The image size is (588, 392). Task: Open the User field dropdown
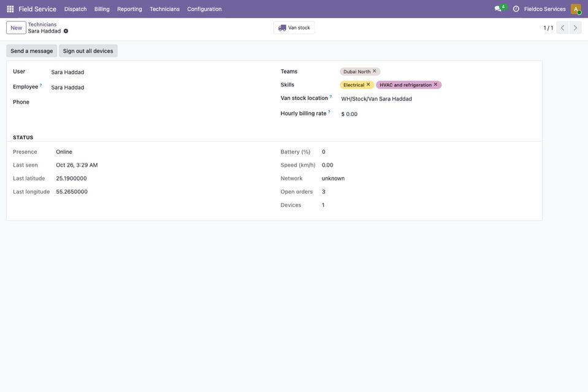[160, 72]
